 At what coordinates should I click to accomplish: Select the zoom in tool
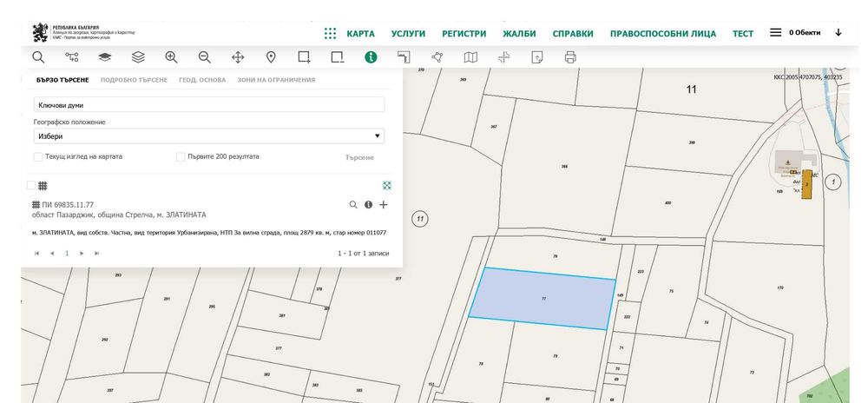coord(171,57)
